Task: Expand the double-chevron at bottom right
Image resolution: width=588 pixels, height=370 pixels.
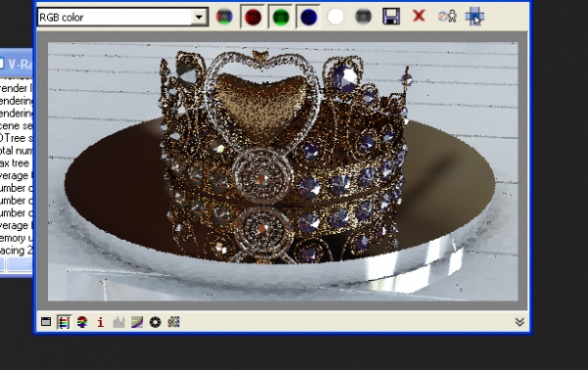Action: (x=519, y=322)
